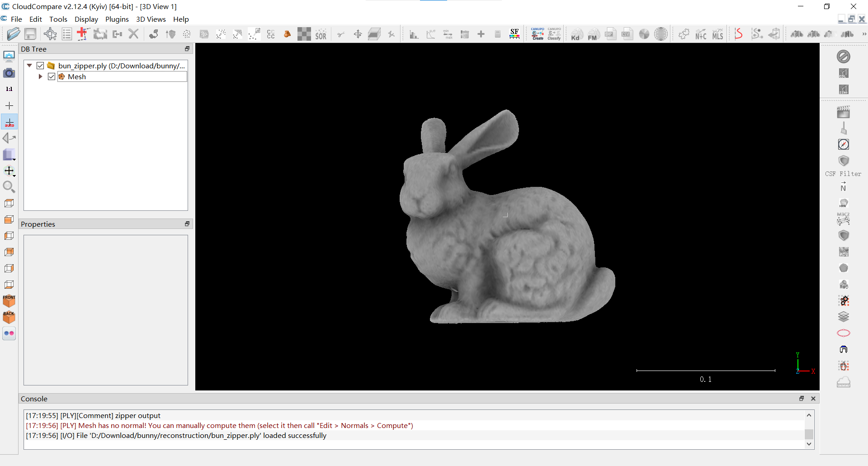
Task: Click the Kd facets plugin icon
Action: (576, 34)
